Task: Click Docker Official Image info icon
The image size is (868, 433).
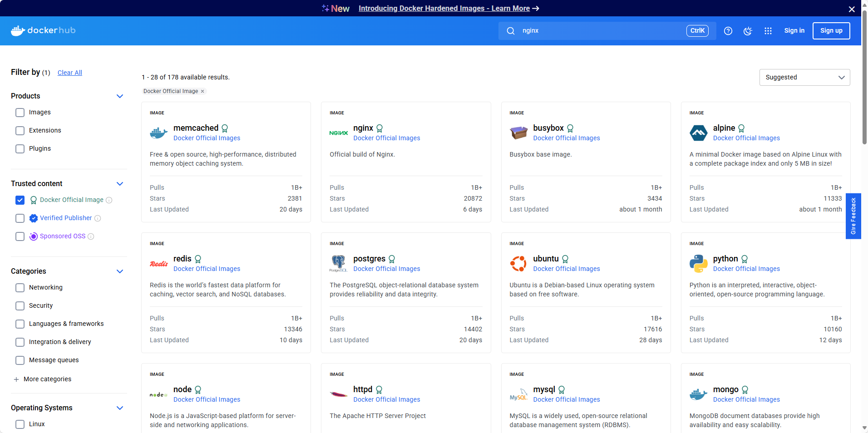Action: click(x=109, y=200)
